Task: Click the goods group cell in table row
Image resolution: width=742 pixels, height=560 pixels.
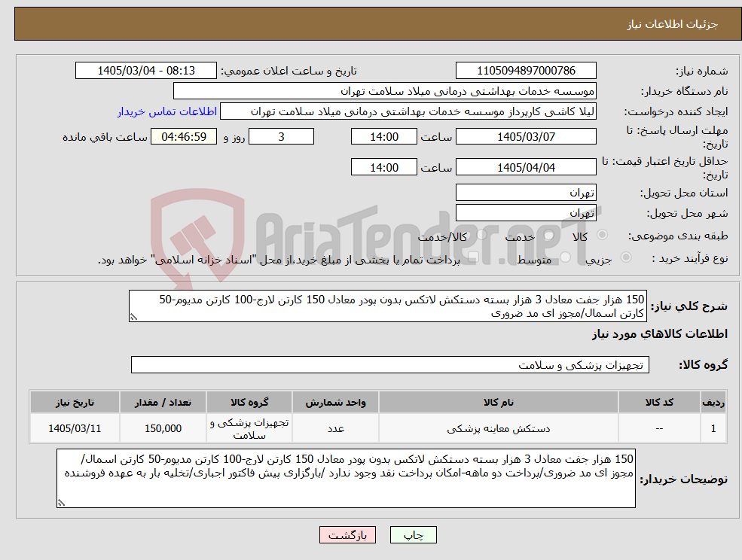Action: tap(249, 428)
